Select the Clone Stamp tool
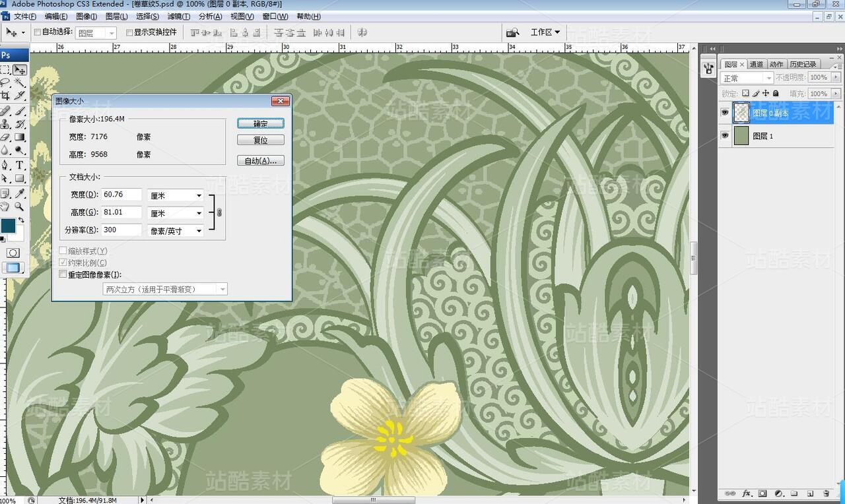The height and width of the screenshot is (504, 845). click(5, 123)
